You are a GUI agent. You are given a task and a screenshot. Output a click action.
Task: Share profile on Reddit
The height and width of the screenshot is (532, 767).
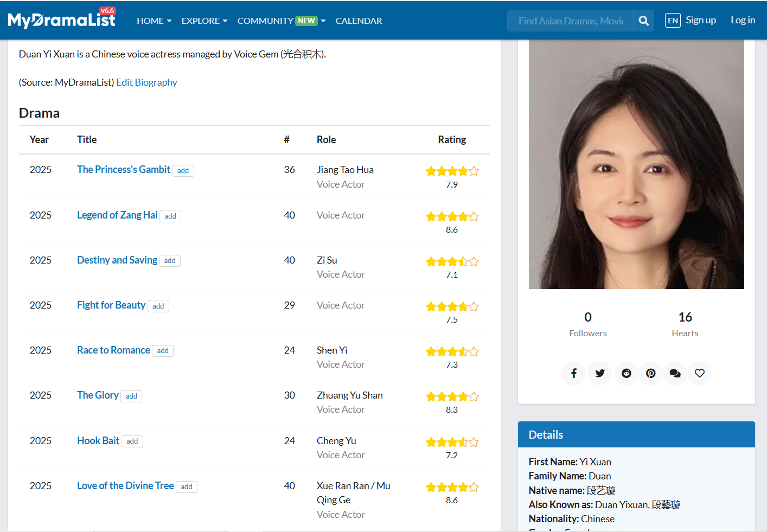(626, 373)
